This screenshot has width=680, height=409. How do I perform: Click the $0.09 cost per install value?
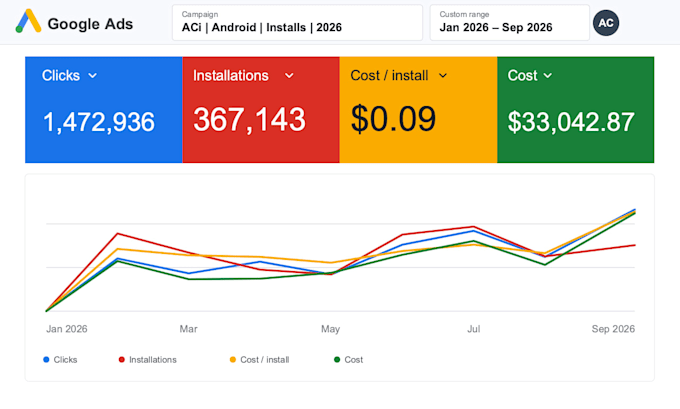tap(393, 119)
